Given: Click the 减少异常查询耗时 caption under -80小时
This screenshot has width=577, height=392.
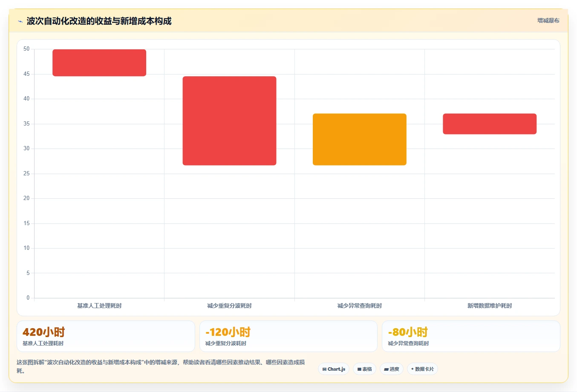Looking at the screenshot, I should [x=408, y=343].
